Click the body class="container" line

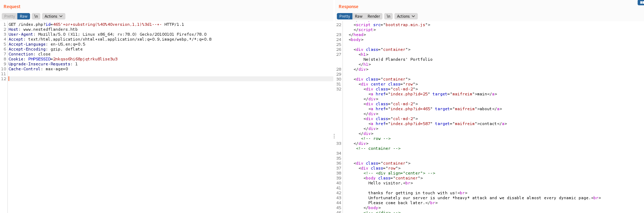click(393, 178)
